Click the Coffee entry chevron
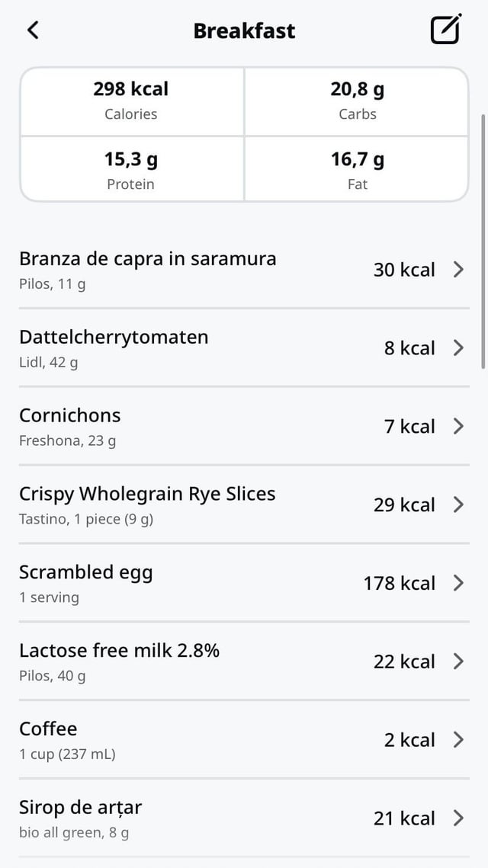 pyautogui.click(x=458, y=741)
